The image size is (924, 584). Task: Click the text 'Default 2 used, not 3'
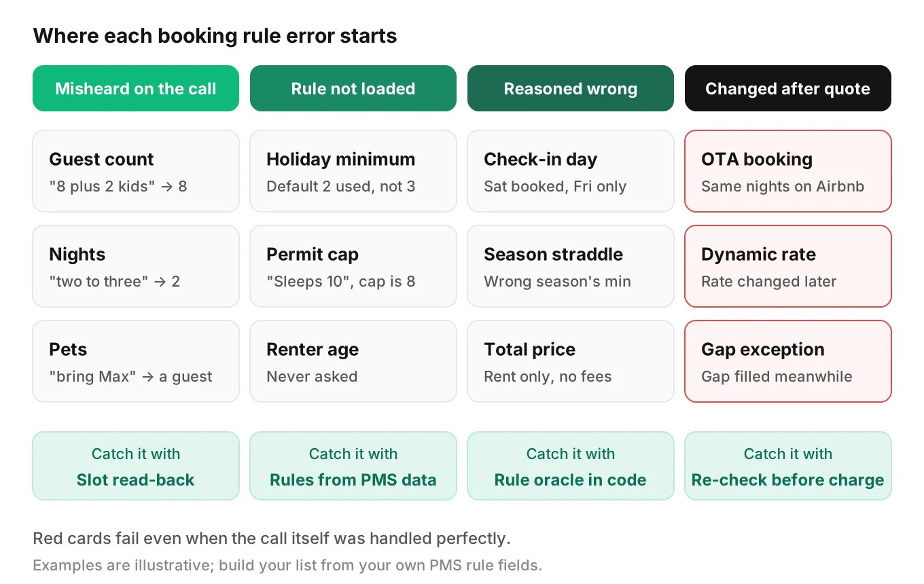[x=341, y=186]
